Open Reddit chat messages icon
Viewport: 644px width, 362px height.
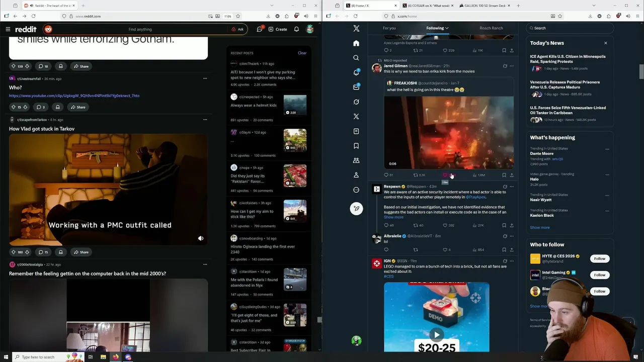[x=260, y=29]
